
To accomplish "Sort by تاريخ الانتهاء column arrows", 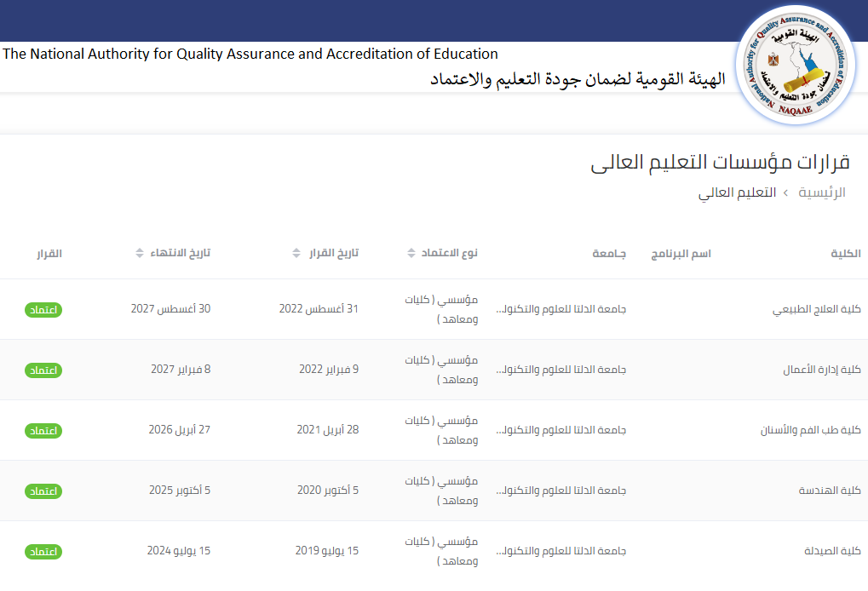I will [140, 254].
